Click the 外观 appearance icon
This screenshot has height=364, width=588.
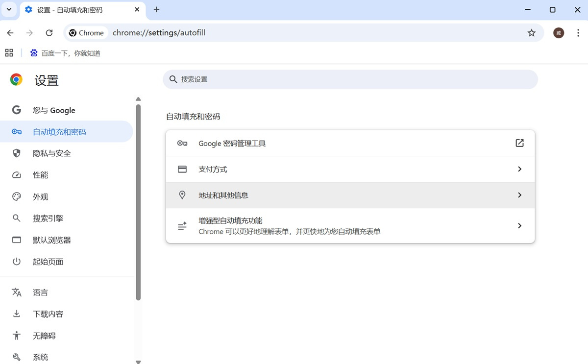pos(16,196)
